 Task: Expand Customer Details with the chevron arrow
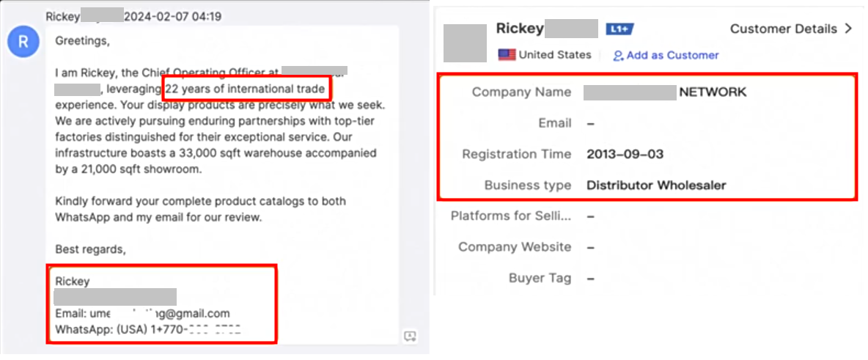click(x=849, y=29)
